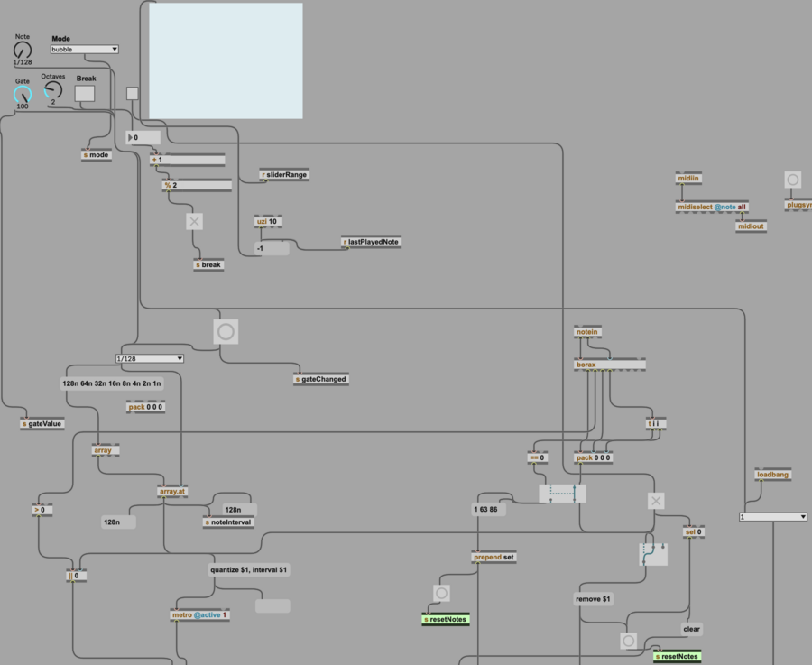Image resolution: width=812 pixels, height=665 pixels.
Task: Select the array object
Action: 106,450
